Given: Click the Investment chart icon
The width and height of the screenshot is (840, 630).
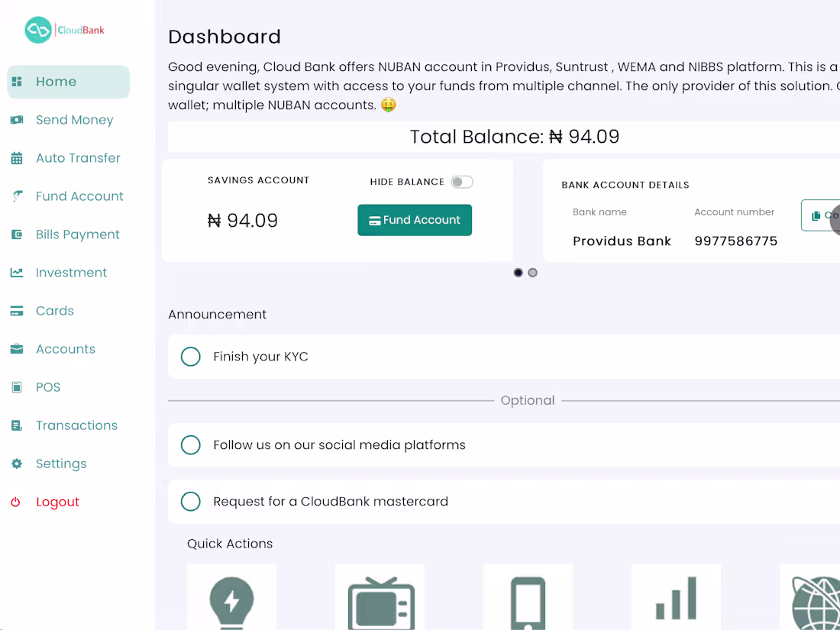Looking at the screenshot, I should coord(17,273).
